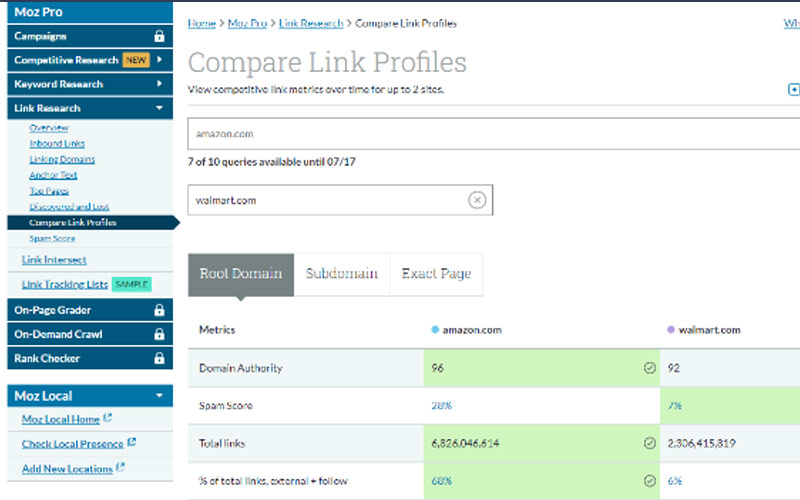
Task: Click external link icon beside Check Local Presence
Action: (x=131, y=442)
